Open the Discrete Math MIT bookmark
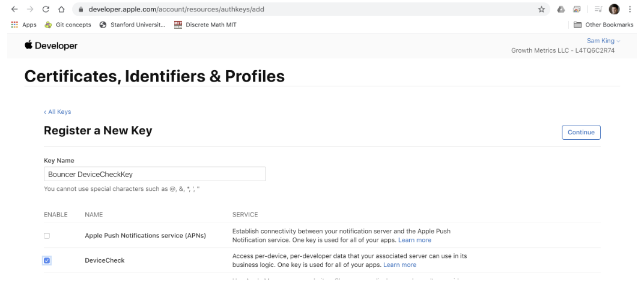Viewport: 644px width, 282px height. tap(205, 25)
